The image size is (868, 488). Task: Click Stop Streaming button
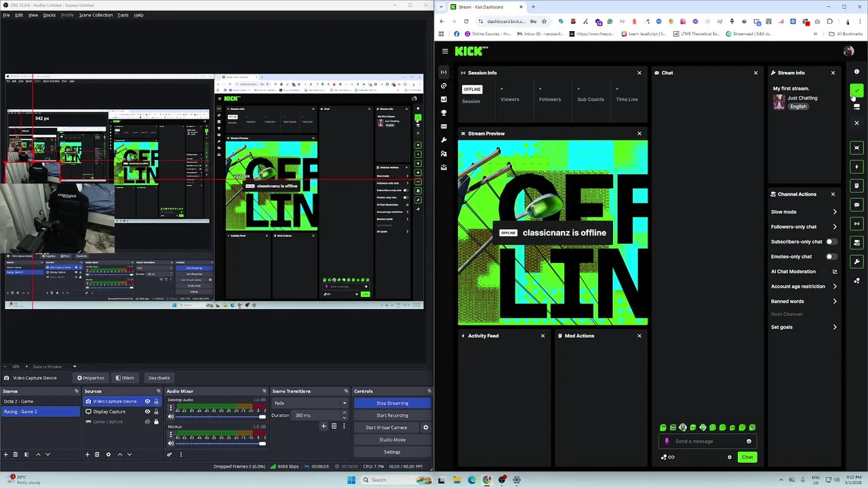392,403
